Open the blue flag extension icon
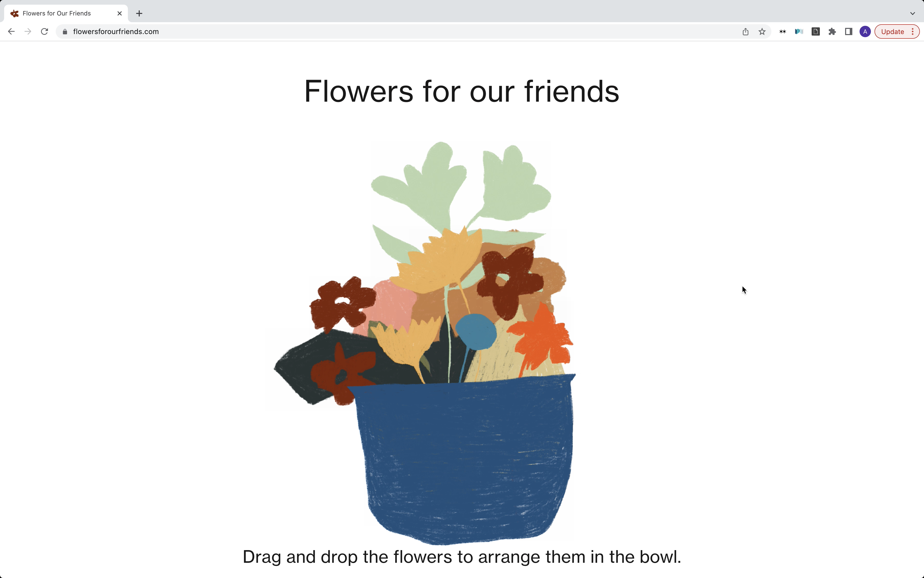 point(799,32)
